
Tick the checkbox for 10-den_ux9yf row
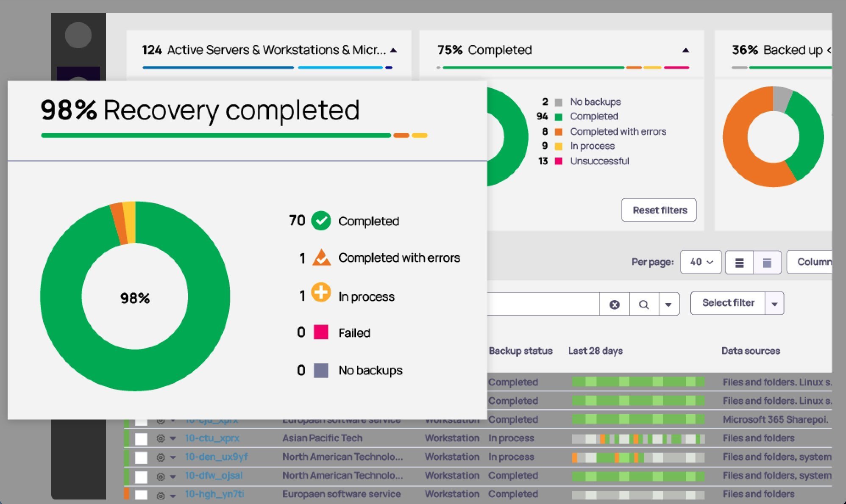coord(141,457)
